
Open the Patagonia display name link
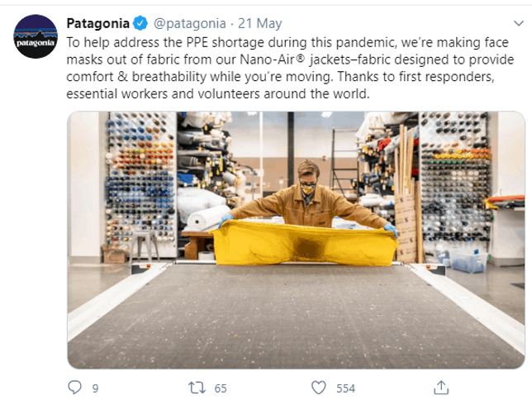point(97,23)
